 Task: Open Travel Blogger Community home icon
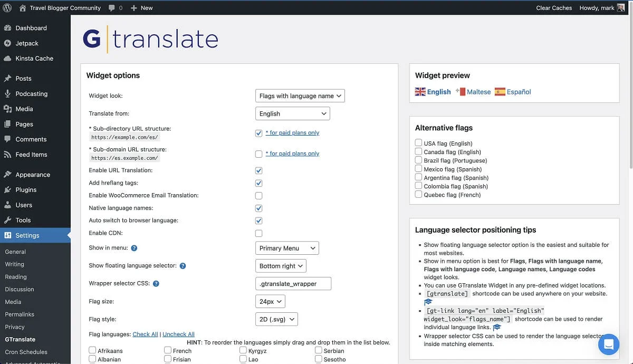pos(22,8)
